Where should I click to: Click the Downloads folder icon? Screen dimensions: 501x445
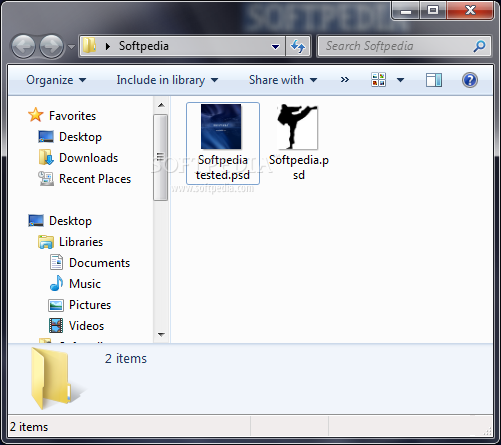tap(46, 157)
